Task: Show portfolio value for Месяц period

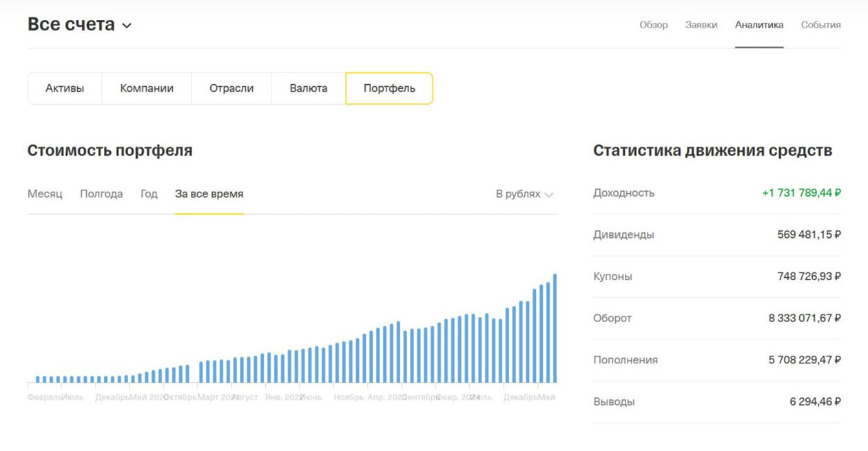Action: [44, 194]
